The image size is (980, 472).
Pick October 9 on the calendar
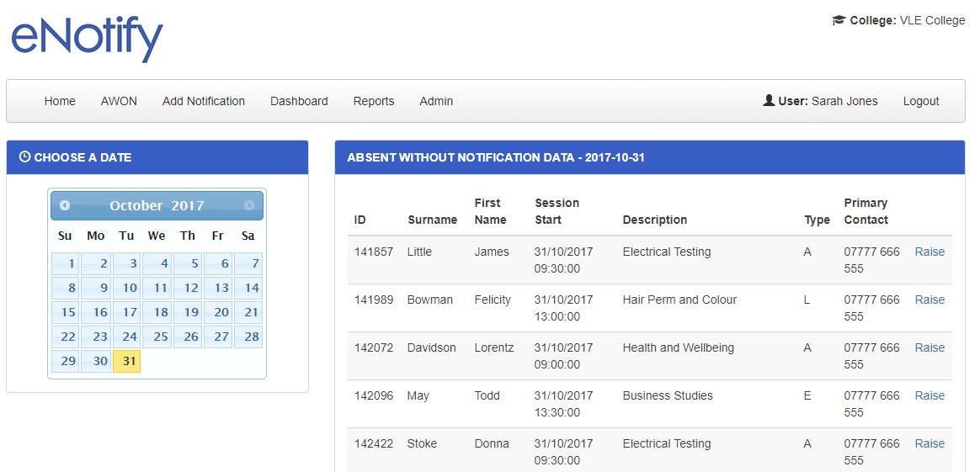coord(96,288)
